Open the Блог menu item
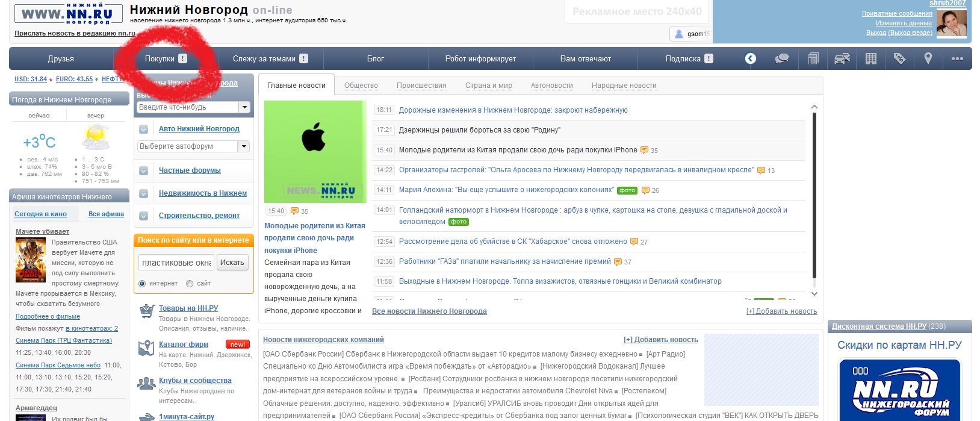The height and width of the screenshot is (421, 980). (376, 58)
